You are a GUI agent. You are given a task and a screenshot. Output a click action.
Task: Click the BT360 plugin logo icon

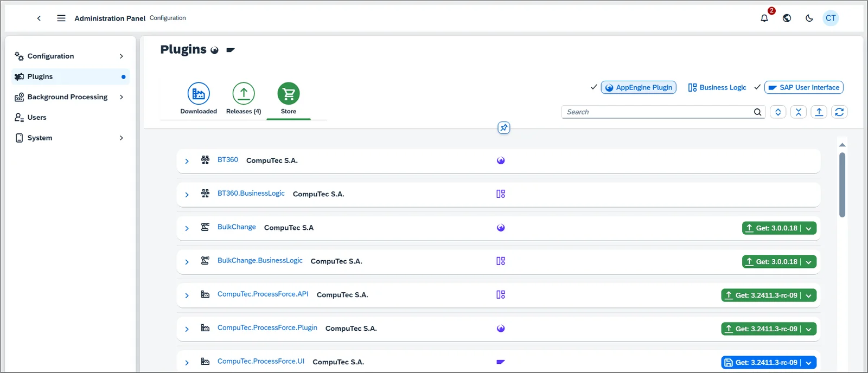205,160
